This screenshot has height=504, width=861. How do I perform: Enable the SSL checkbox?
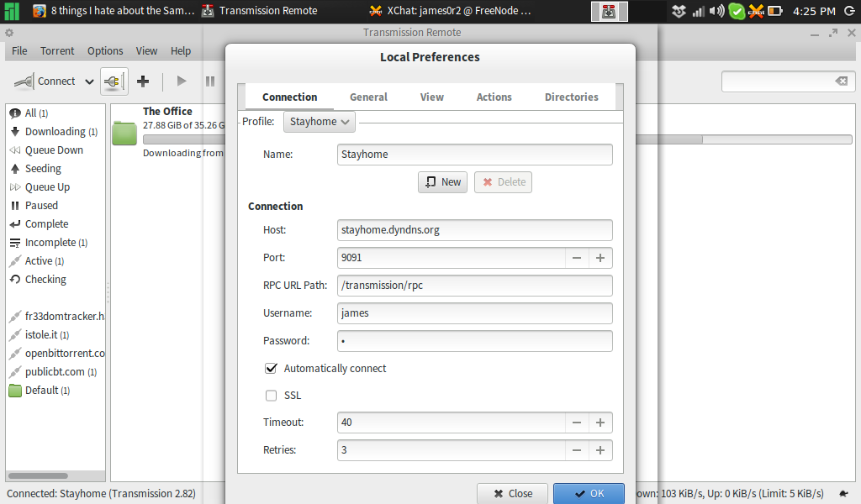pyautogui.click(x=271, y=396)
